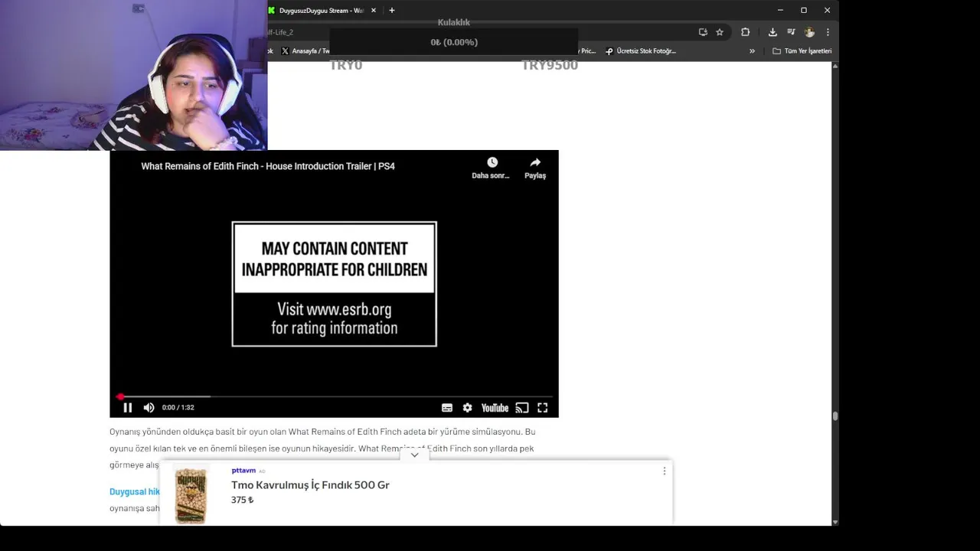Open the browser downloads icon
980x551 pixels.
pyautogui.click(x=773, y=32)
